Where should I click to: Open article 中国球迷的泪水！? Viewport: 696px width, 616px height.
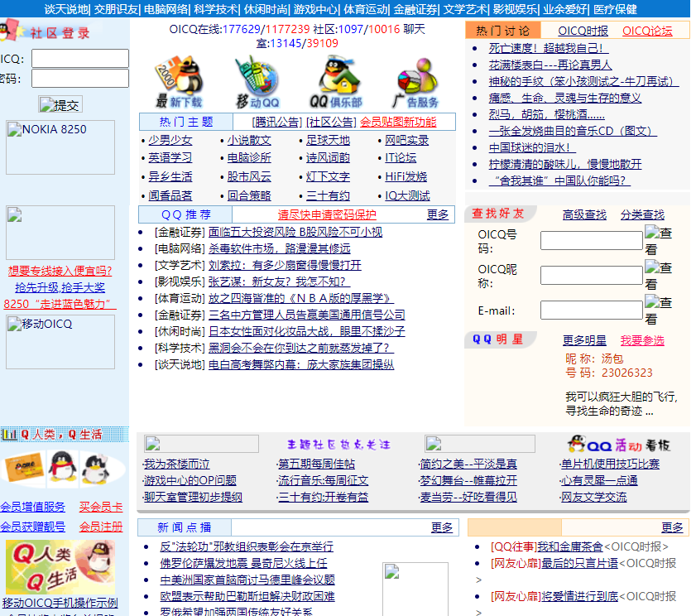pyautogui.click(x=532, y=147)
